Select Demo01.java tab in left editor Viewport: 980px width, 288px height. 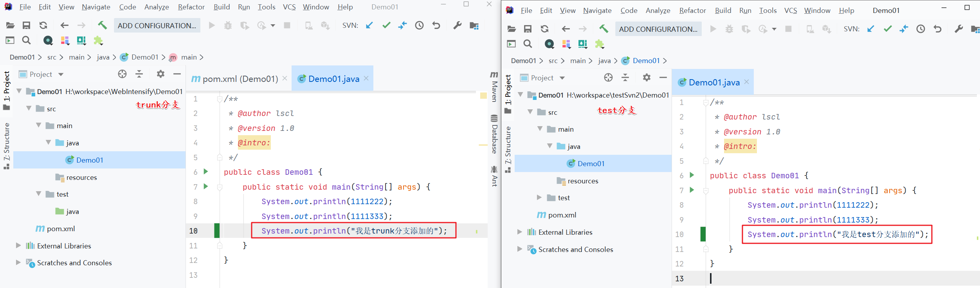[x=333, y=79]
